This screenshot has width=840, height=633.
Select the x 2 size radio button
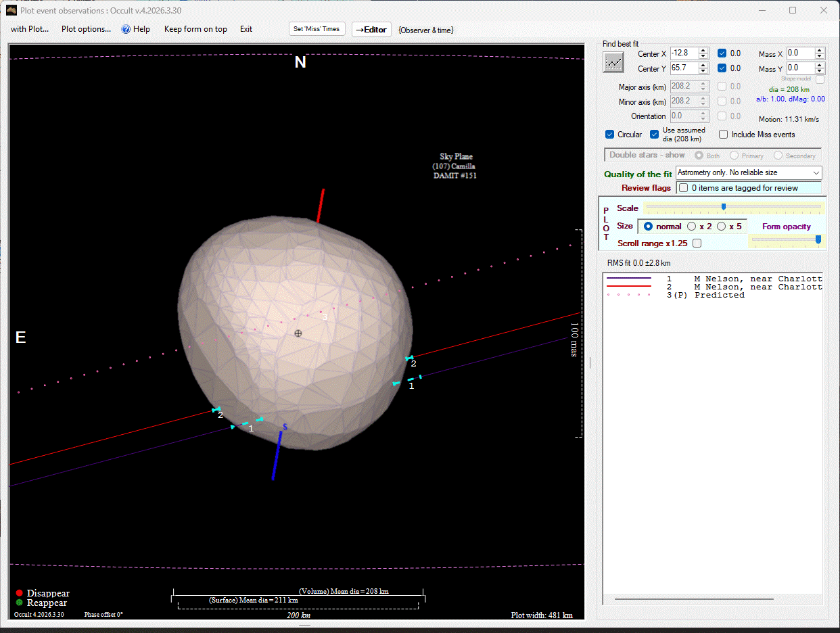coord(691,227)
